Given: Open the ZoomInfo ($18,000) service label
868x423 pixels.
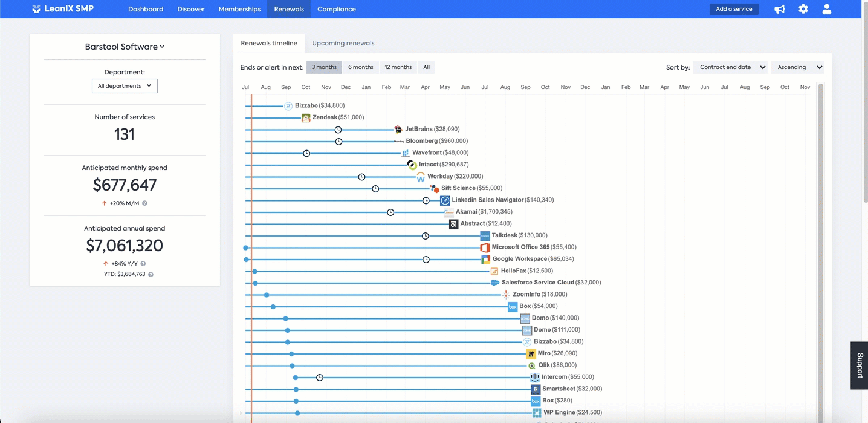Looking at the screenshot, I should [x=540, y=294].
